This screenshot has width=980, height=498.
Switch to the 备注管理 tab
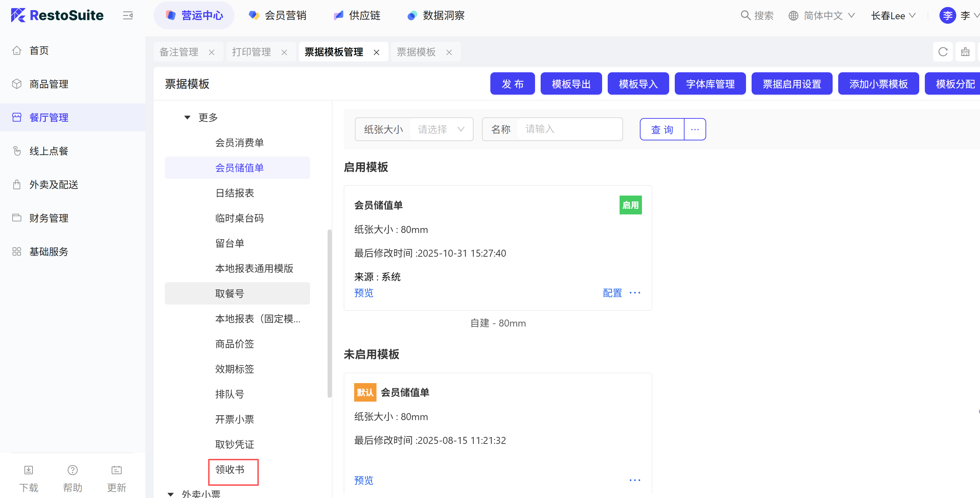click(179, 52)
